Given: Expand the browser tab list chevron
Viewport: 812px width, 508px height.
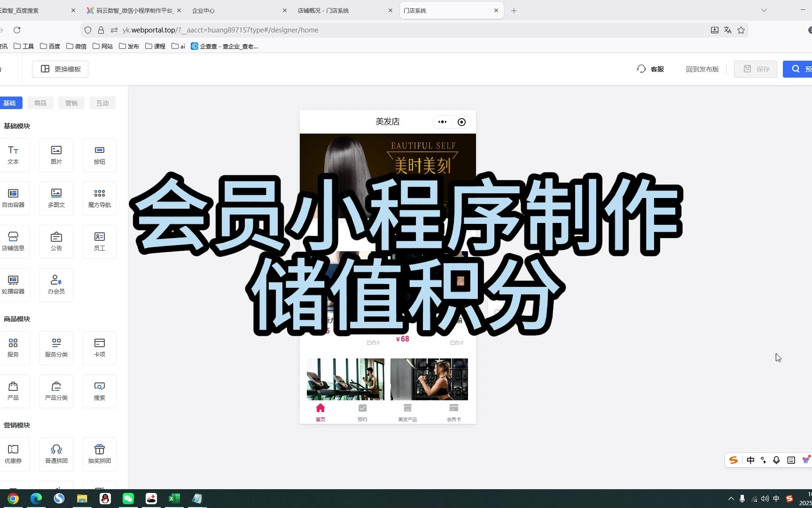Looking at the screenshot, I should (764, 10).
